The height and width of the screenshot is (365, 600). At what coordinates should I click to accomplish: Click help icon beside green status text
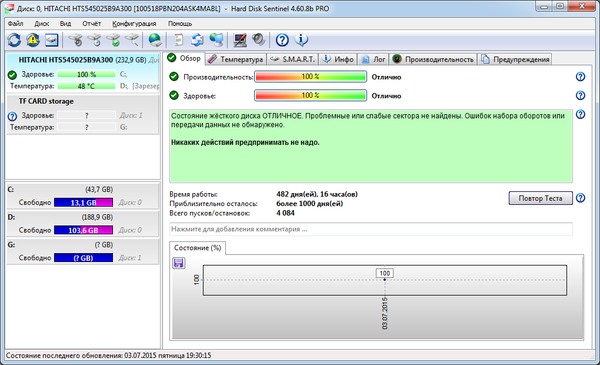click(580, 114)
